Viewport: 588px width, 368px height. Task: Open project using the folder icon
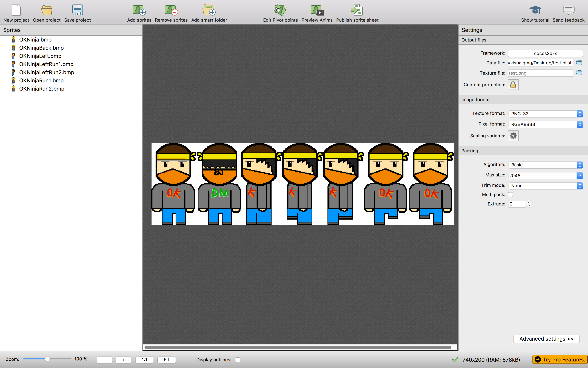click(47, 10)
